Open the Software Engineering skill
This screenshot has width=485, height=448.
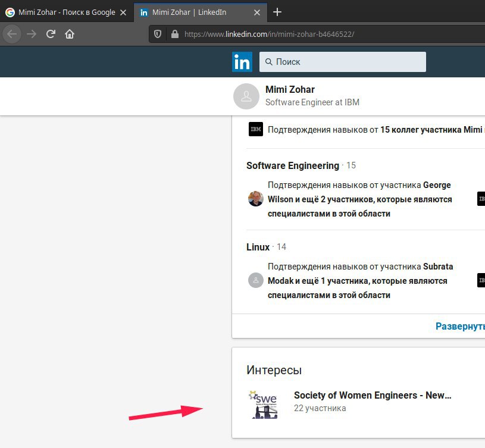tap(293, 165)
